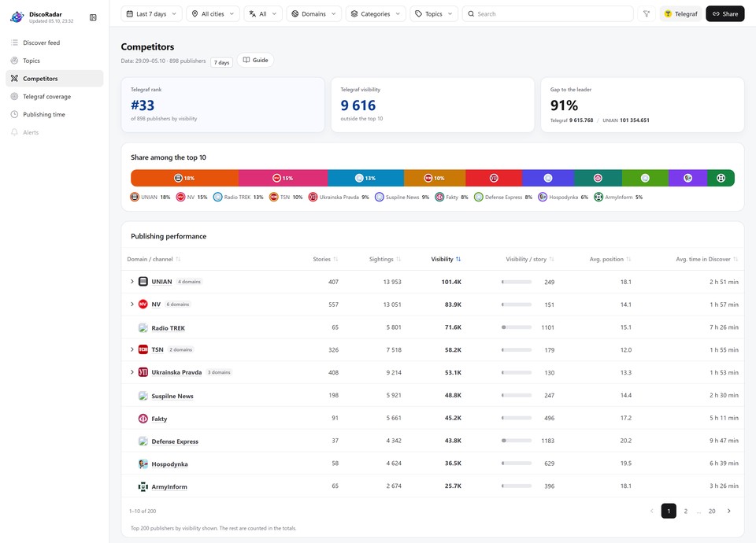Image resolution: width=756 pixels, height=543 pixels.
Task: Open Domains filter dropdown
Action: click(314, 14)
